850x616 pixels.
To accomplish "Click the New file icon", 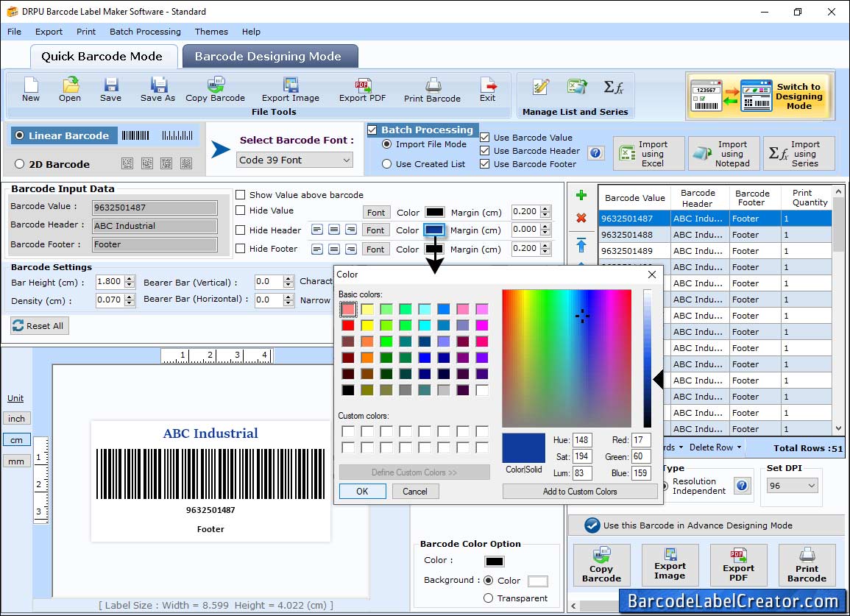I will (x=30, y=90).
